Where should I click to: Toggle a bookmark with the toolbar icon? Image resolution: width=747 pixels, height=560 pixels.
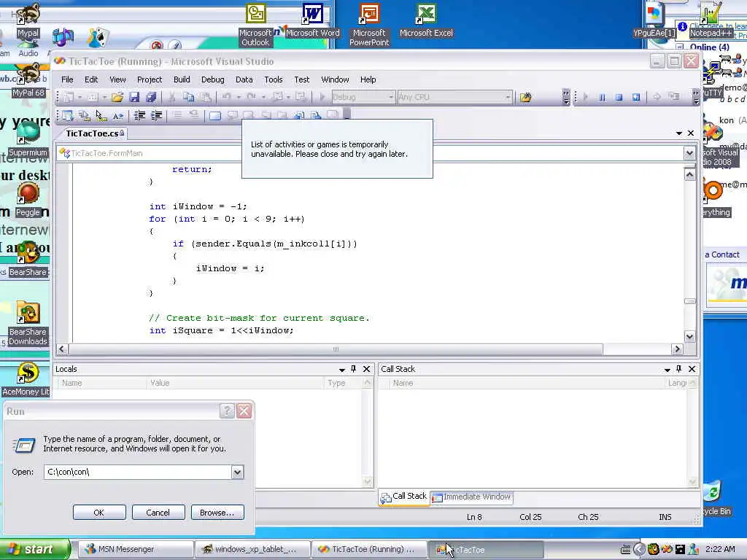tap(215, 115)
